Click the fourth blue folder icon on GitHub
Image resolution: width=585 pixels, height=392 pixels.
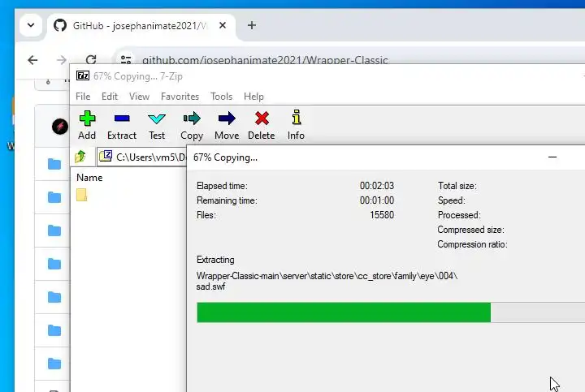click(54, 264)
